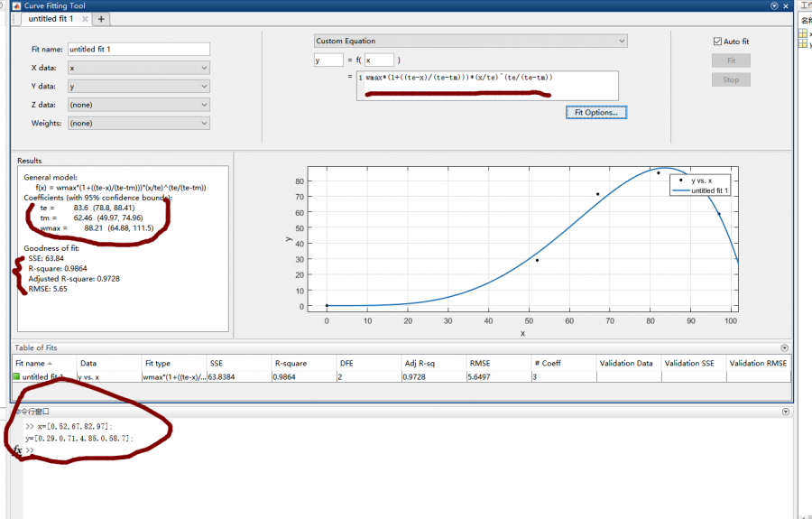Click inside the custom equation text box
This screenshot has height=519, width=812.
[487, 86]
